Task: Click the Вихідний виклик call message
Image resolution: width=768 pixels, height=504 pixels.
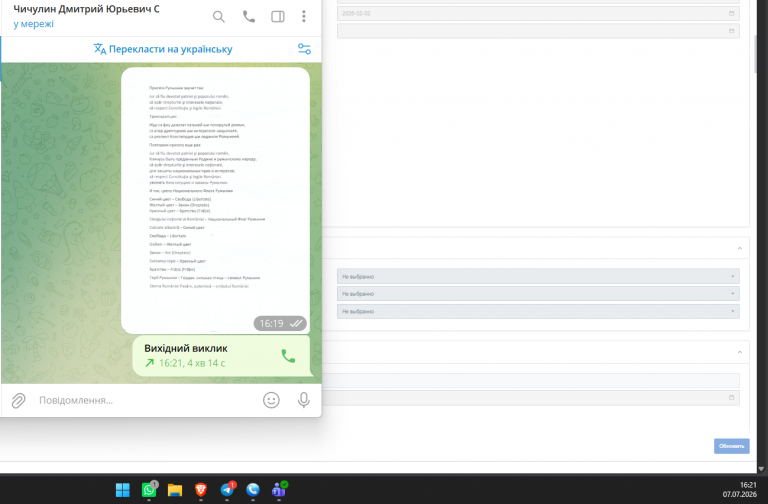Action: coord(221,356)
